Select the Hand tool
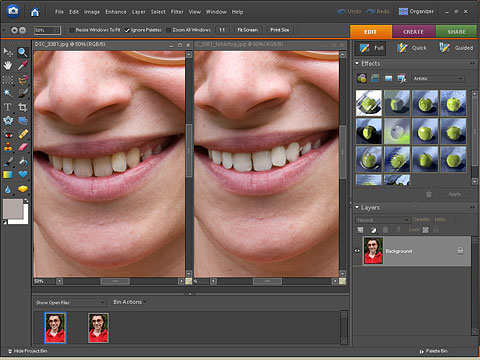Screen dimensions: 480x360 pyautogui.click(x=8, y=65)
